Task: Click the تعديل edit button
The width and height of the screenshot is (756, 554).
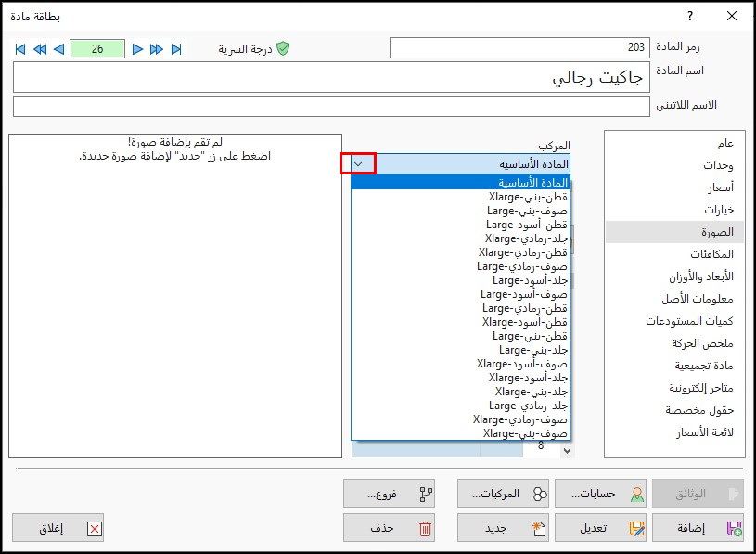Action: pyautogui.click(x=600, y=528)
